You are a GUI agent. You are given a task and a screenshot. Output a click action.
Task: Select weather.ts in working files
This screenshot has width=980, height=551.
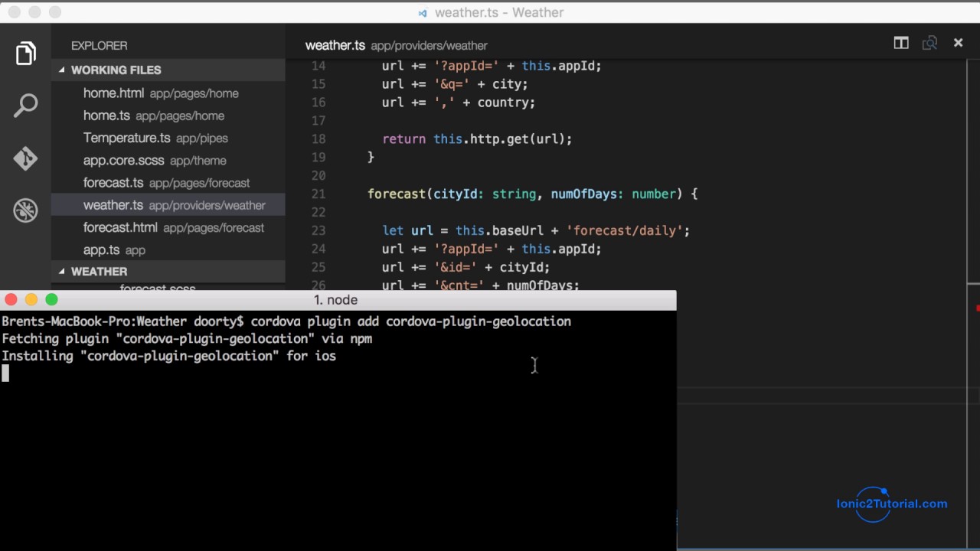point(168,205)
